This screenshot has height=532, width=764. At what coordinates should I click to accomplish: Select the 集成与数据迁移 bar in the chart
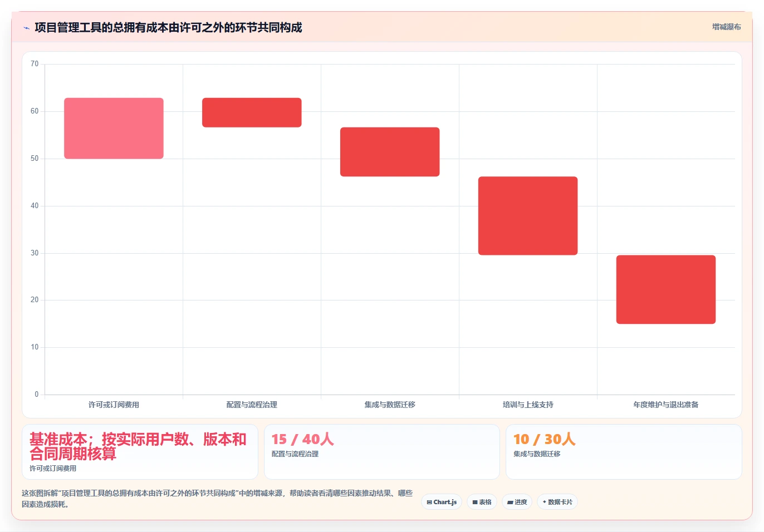tap(390, 152)
